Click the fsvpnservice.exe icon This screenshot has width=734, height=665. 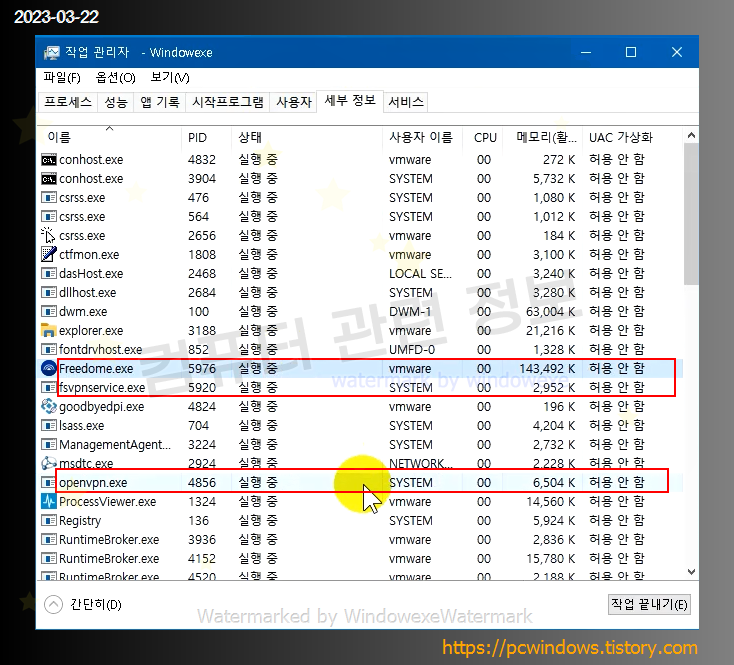[49, 387]
